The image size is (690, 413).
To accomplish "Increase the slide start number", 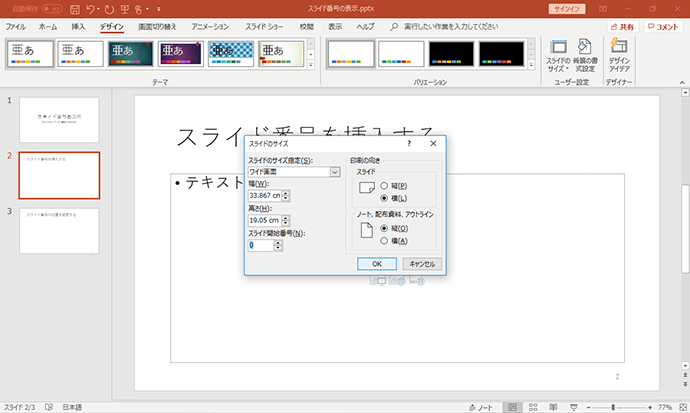I will click(278, 243).
